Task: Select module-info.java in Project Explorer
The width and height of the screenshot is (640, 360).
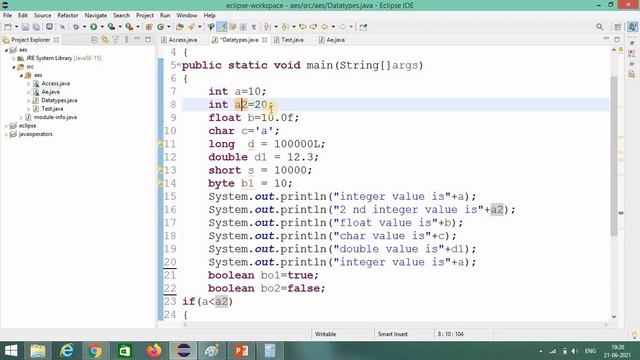Action: click(55, 117)
